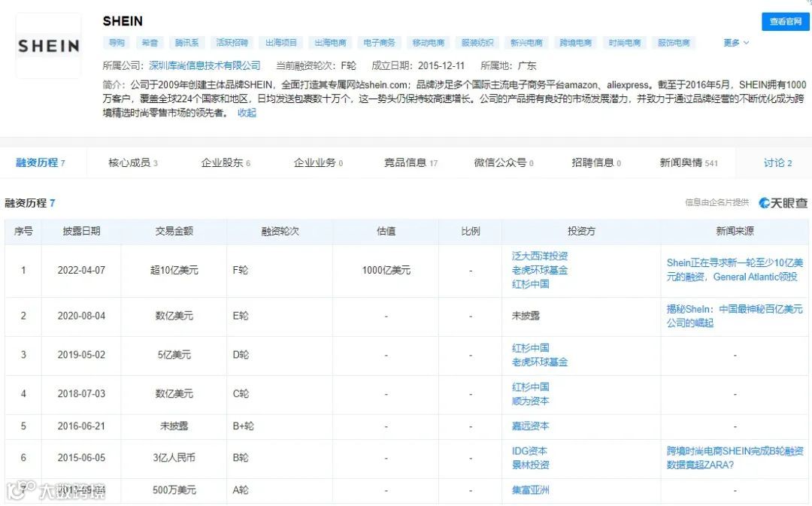Click the 估值 column header
Viewport: 812px width, 506px height.
point(386,232)
